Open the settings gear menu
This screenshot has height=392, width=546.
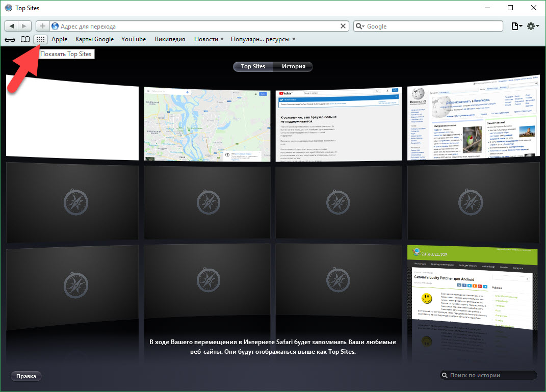coord(533,26)
